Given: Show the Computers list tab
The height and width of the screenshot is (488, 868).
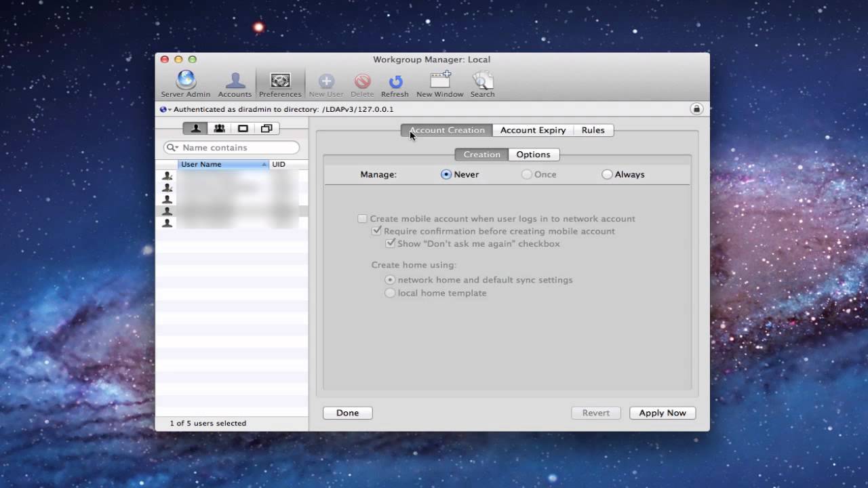Looking at the screenshot, I should click(243, 129).
